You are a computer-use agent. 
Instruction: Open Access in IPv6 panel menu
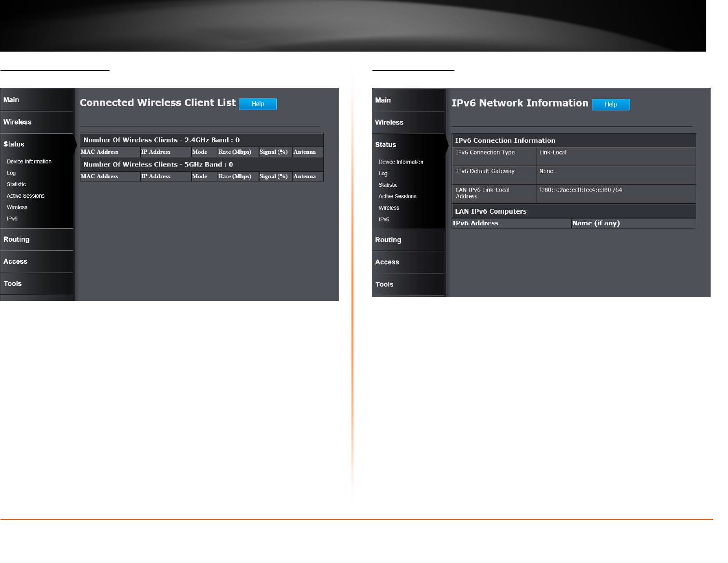(x=409, y=262)
